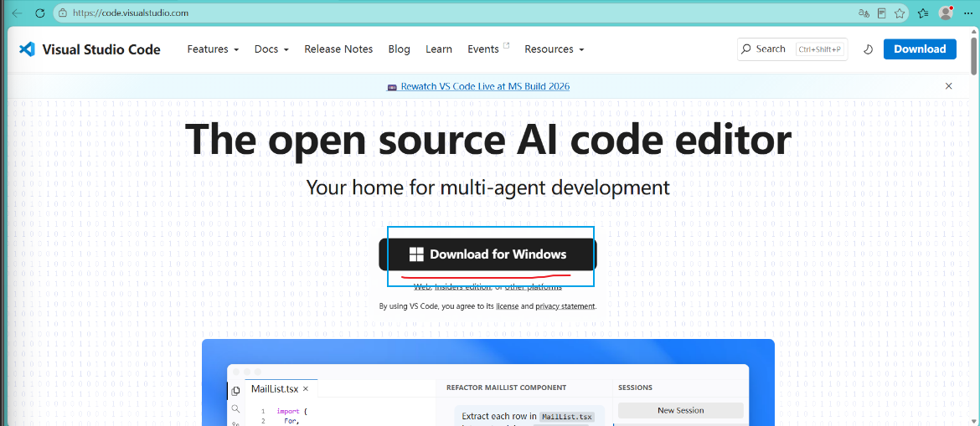Click the Visual Studio Code brand text
The height and width of the screenshot is (426, 980).
101,49
